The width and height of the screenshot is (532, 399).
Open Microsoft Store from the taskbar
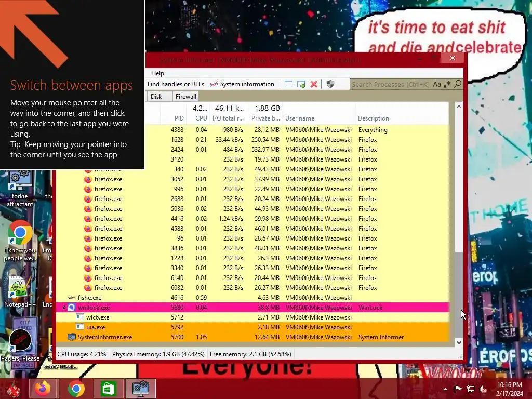(108, 389)
